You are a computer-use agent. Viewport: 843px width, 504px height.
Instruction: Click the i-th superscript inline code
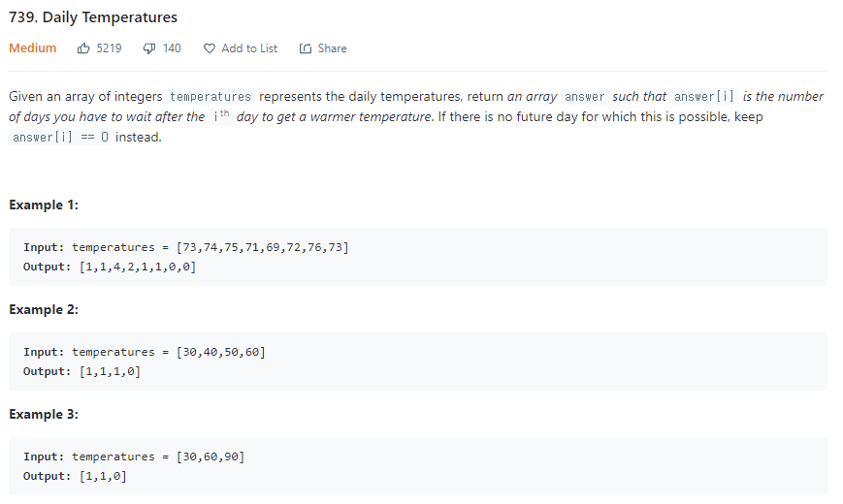tap(221, 116)
